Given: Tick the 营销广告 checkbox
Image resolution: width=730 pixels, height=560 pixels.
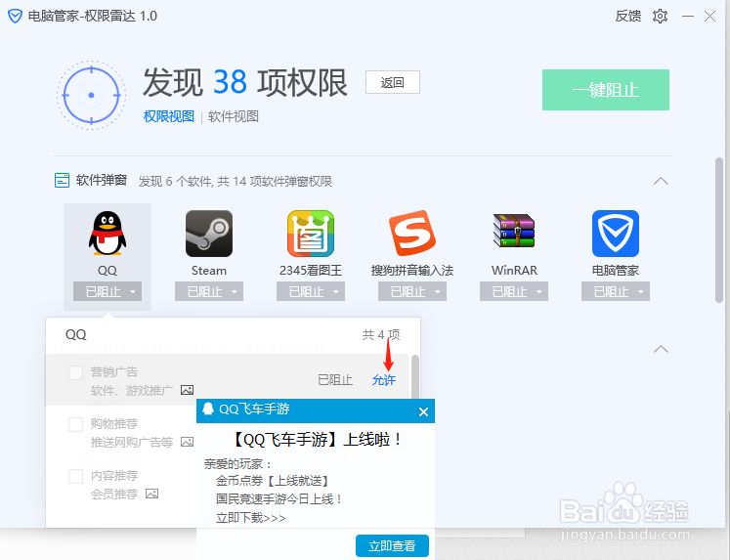Looking at the screenshot, I should [76, 372].
